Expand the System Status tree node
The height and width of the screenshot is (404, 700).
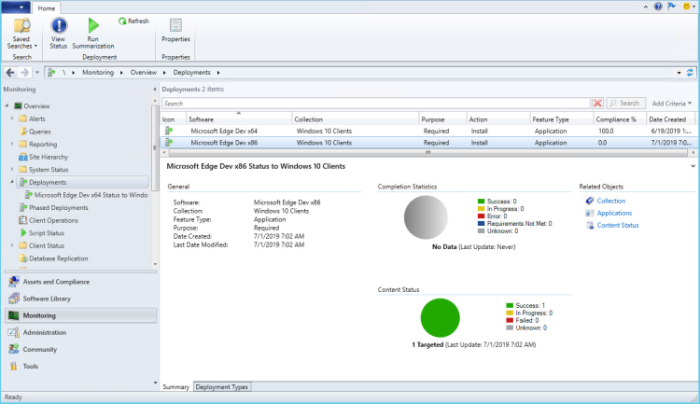pos(12,170)
